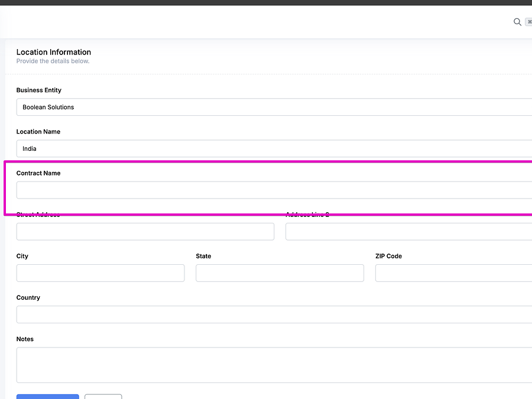Screen dimensions: 532x399
Task: Select the State input field
Action: coord(280,273)
